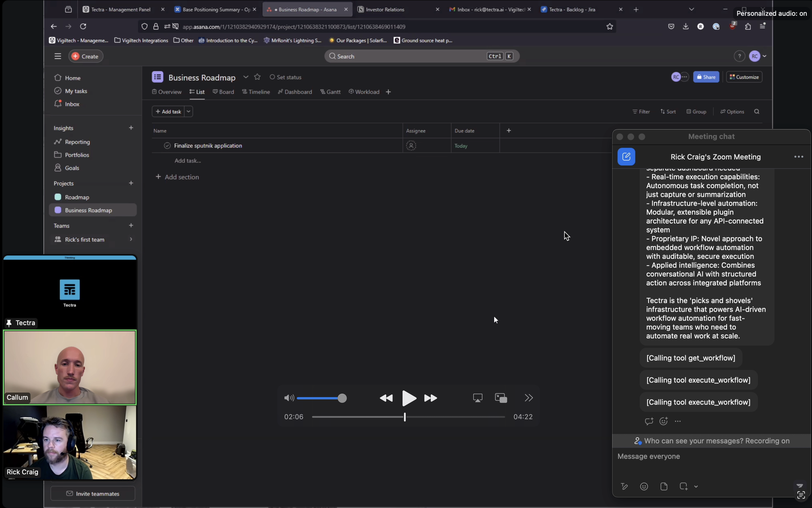Open the Asana sidebar hamburger menu

[x=58, y=56]
